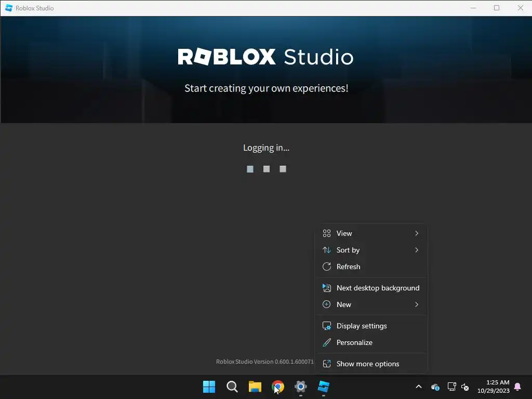Image resolution: width=532 pixels, height=399 pixels.
Task: Click the Sort by arrows icon
Action: 326,250
